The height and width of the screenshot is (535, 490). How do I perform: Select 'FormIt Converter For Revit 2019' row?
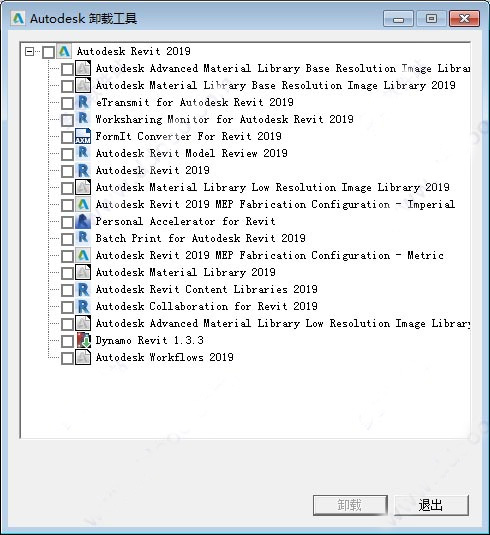(188, 136)
